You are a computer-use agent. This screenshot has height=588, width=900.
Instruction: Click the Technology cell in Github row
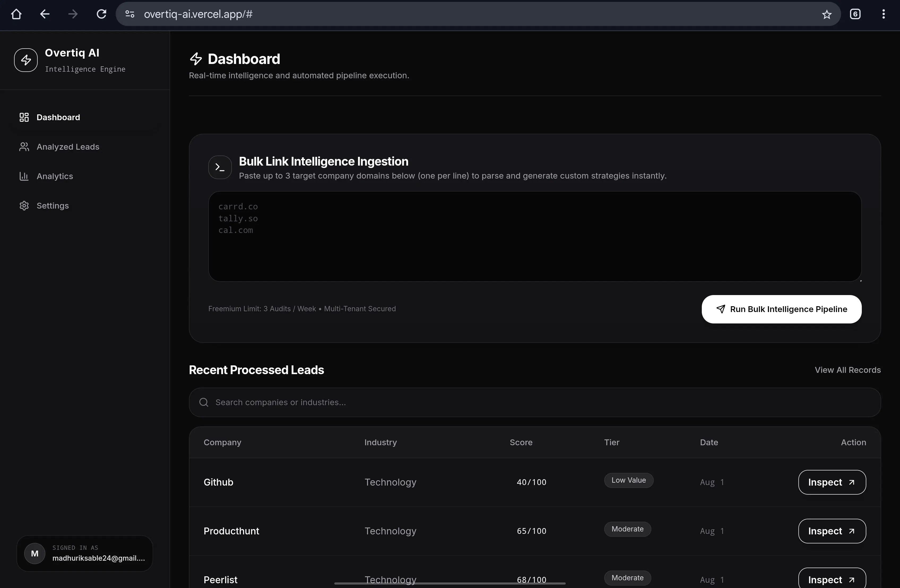[390, 482]
